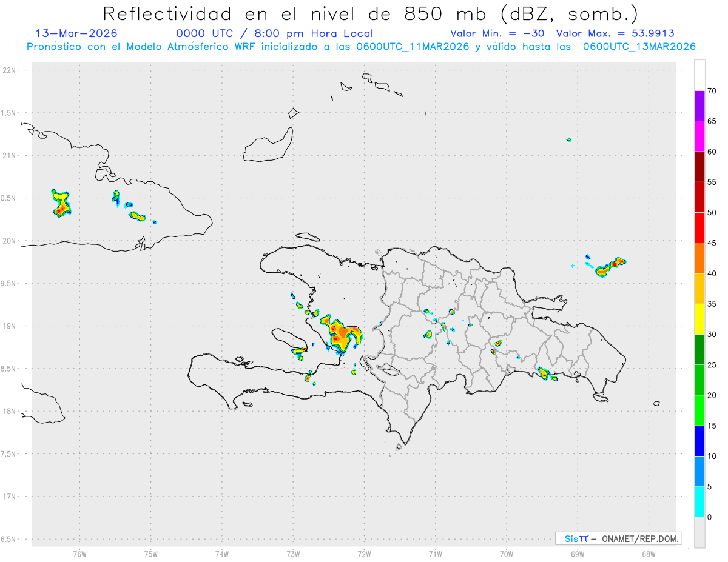Viewport: 728px width, 562px height.
Task: Click the '18N' latitude label
Action: click(x=10, y=412)
